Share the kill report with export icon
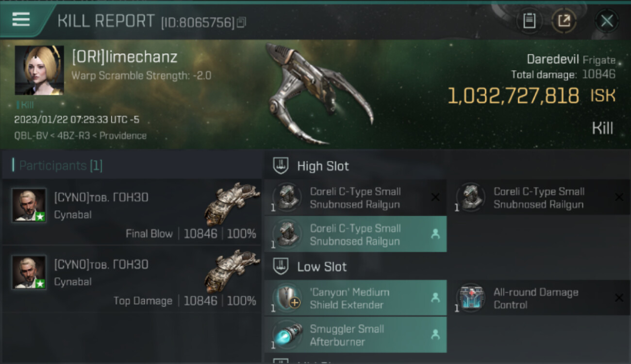 coord(564,21)
